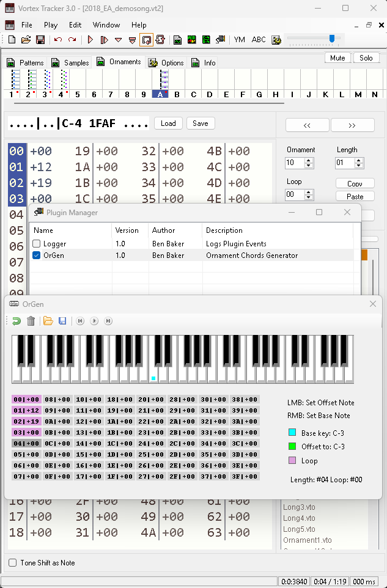Click the trash icon in OrGen toolbar

(31, 321)
